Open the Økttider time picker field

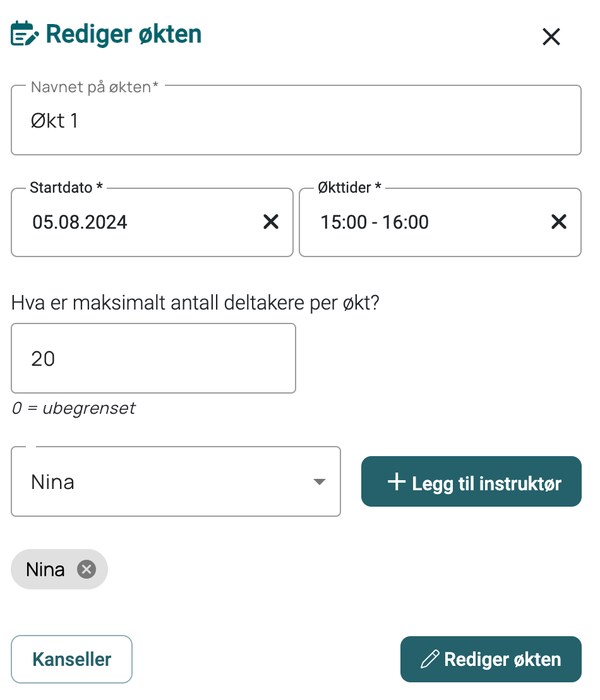(x=440, y=222)
